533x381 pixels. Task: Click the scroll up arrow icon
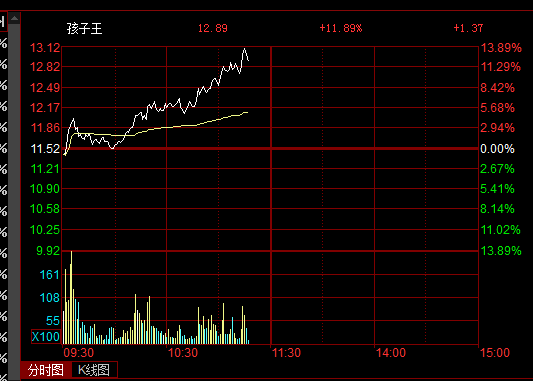click(14, 18)
